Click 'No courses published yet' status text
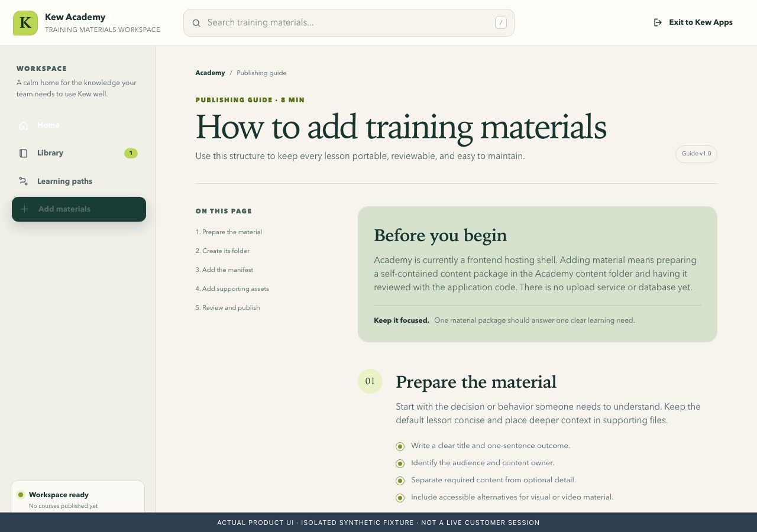Screen dimensions: 757x532 (63, 506)
